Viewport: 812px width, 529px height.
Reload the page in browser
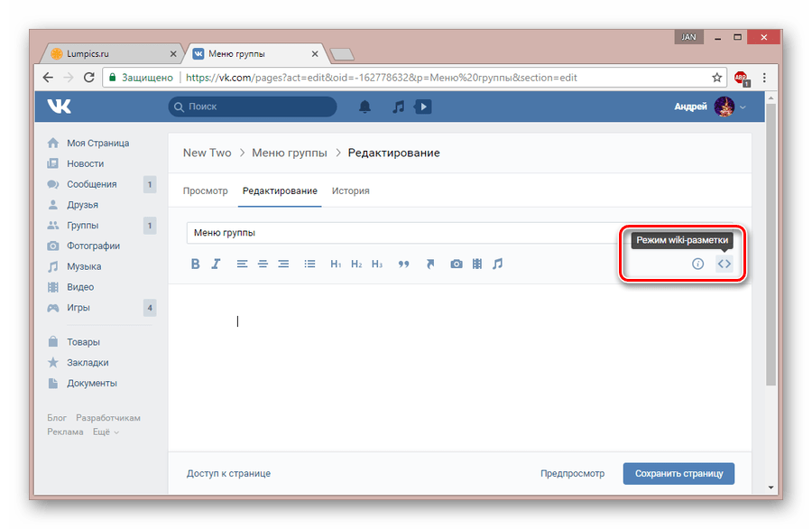tap(89, 78)
